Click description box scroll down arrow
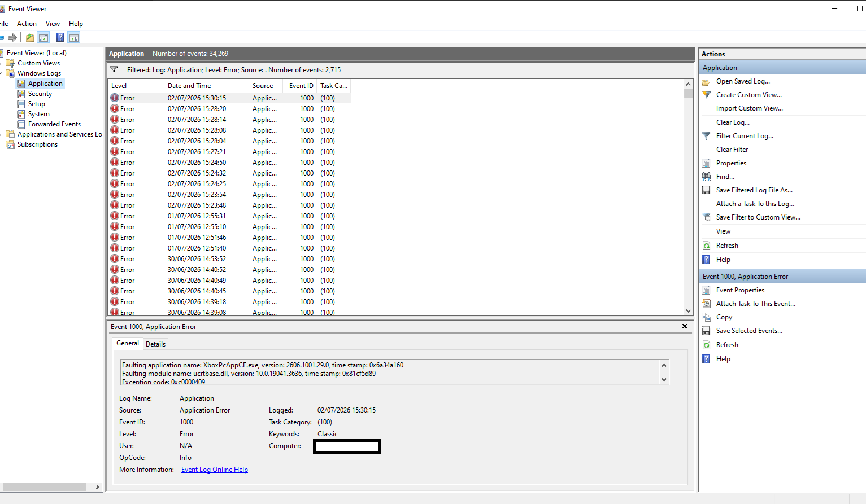 point(664,380)
